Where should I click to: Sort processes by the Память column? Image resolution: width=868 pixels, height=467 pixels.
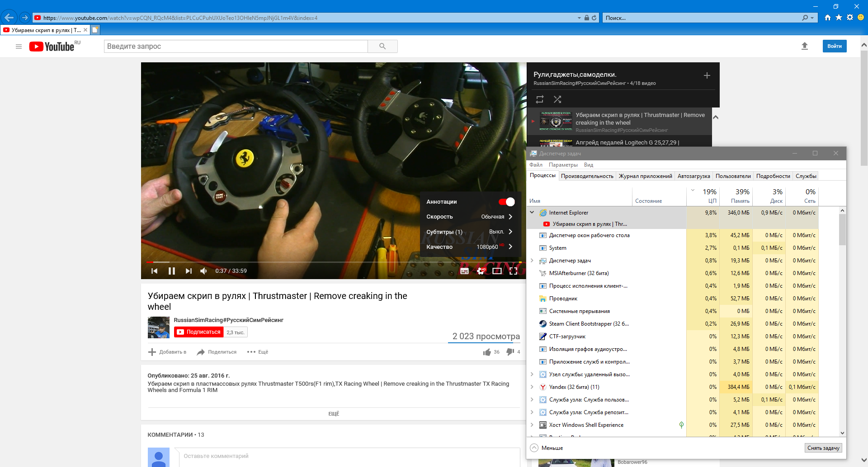(736, 196)
